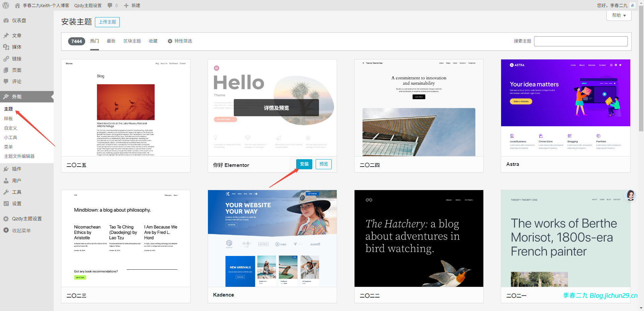Screen dimensions: 644x311
Task: Switch to the 最新 themes tab
Action: [x=111, y=41]
